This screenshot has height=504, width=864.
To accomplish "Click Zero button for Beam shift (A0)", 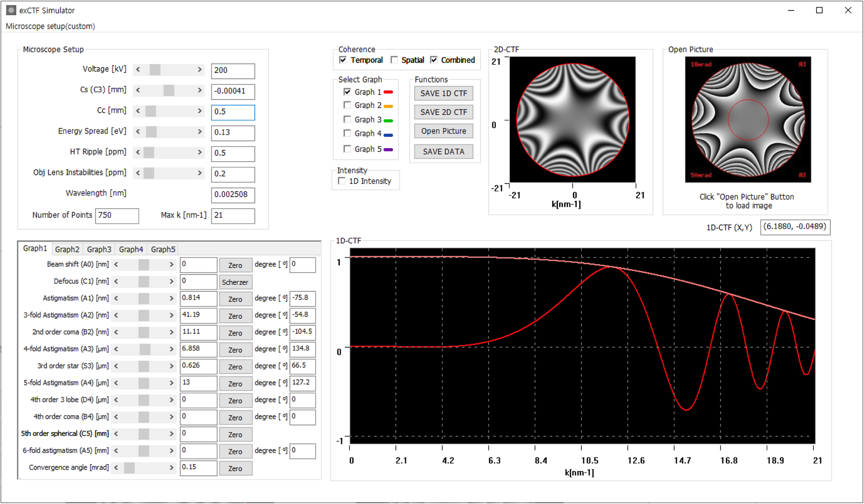I will pyautogui.click(x=235, y=265).
